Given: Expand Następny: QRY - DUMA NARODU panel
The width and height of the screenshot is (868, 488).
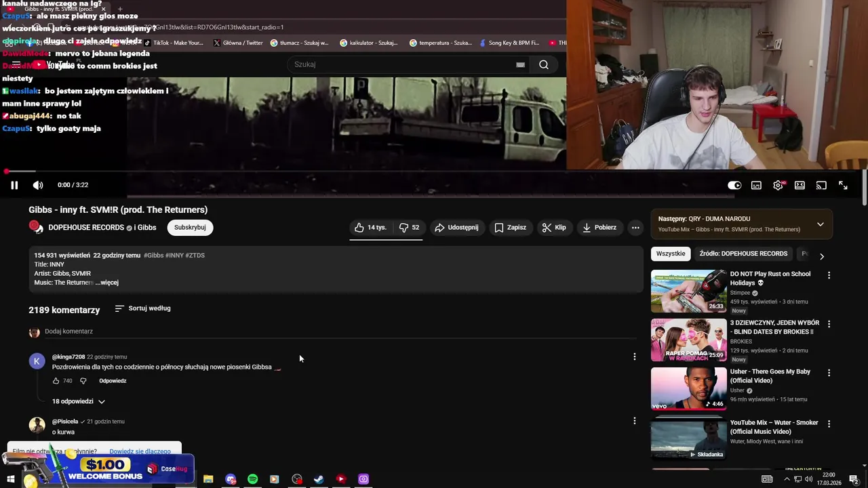Looking at the screenshot, I should coord(820,224).
